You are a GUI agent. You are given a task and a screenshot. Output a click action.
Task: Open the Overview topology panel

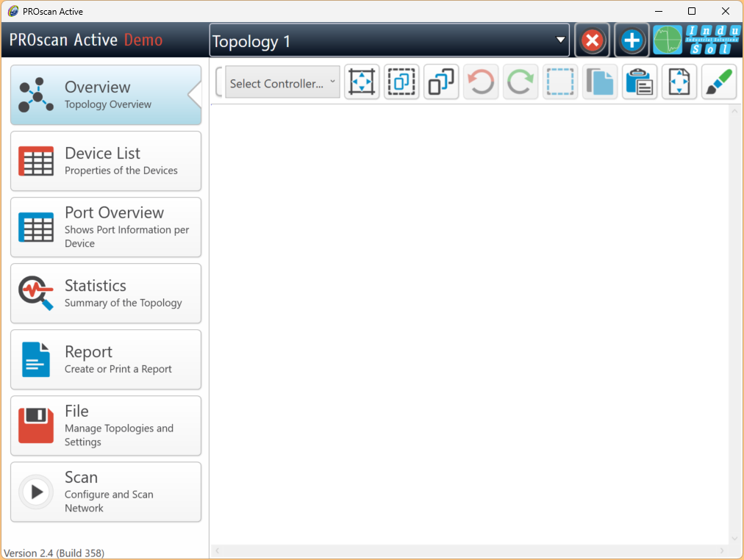106,95
